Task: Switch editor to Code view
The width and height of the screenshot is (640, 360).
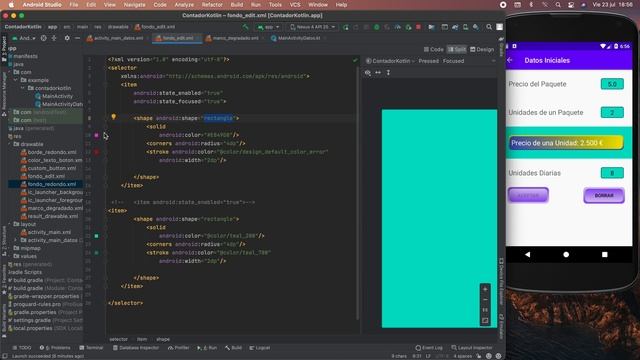Action: pos(433,49)
